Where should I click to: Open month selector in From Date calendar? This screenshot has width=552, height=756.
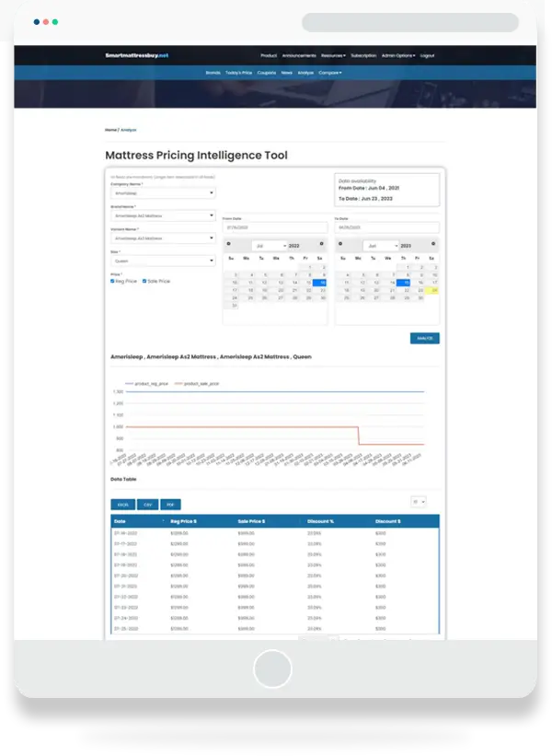coord(270,246)
